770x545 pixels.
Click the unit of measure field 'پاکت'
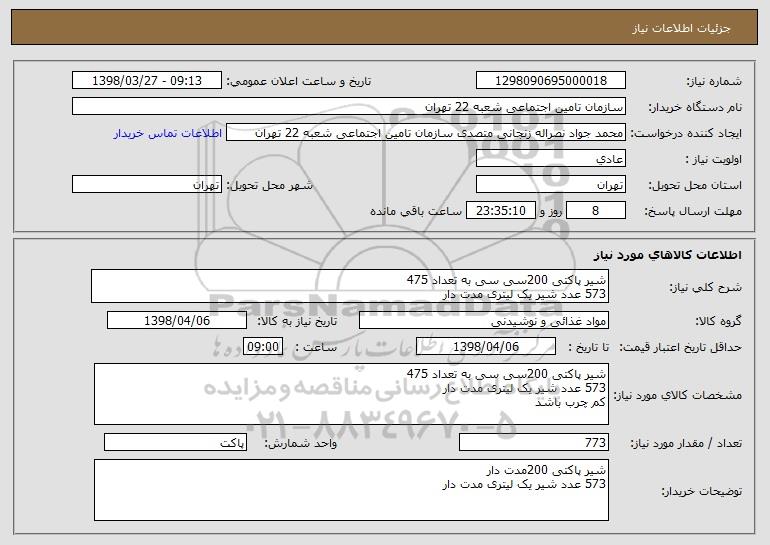click(x=175, y=442)
